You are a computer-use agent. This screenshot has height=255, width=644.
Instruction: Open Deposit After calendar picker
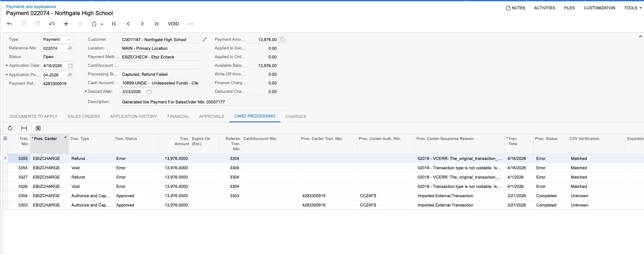(149, 92)
